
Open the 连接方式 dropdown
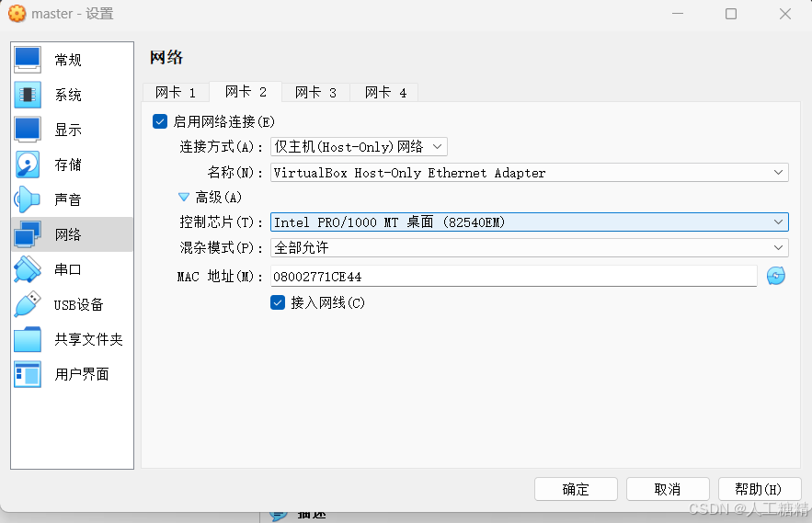[359, 147]
